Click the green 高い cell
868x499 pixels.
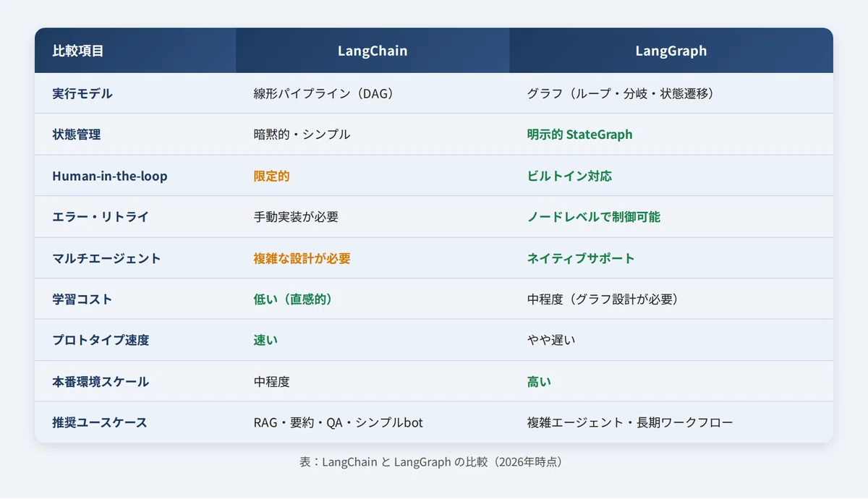671,381
